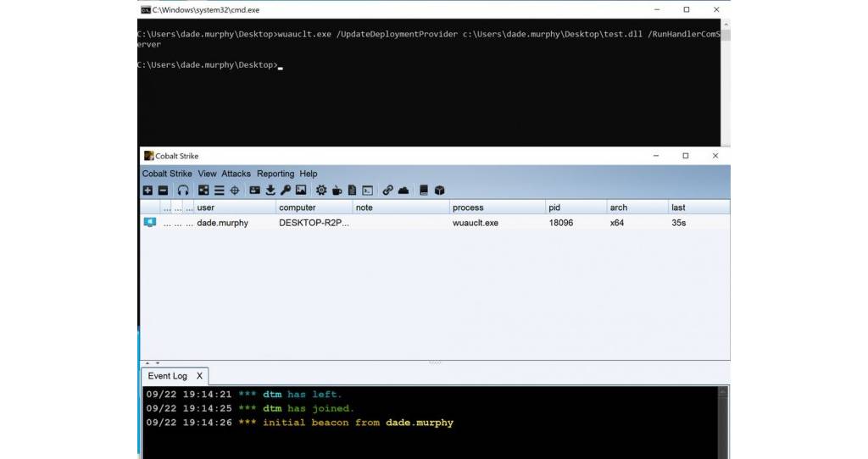Open the View menu
Image resolution: width=868 pixels, height=459 pixels.
tap(207, 174)
